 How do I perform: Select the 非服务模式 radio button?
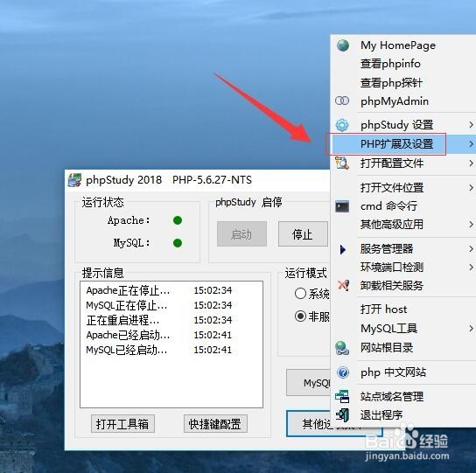tap(300, 316)
